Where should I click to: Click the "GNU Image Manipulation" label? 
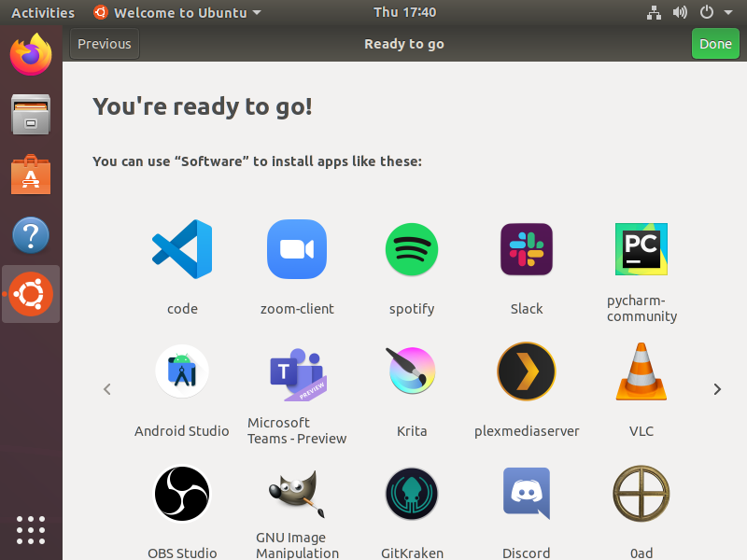click(x=297, y=545)
